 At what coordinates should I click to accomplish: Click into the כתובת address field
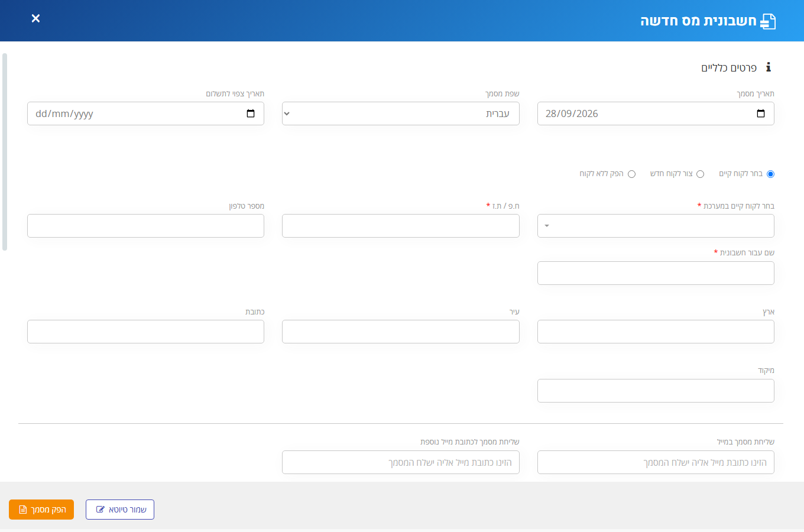coord(145,332)
